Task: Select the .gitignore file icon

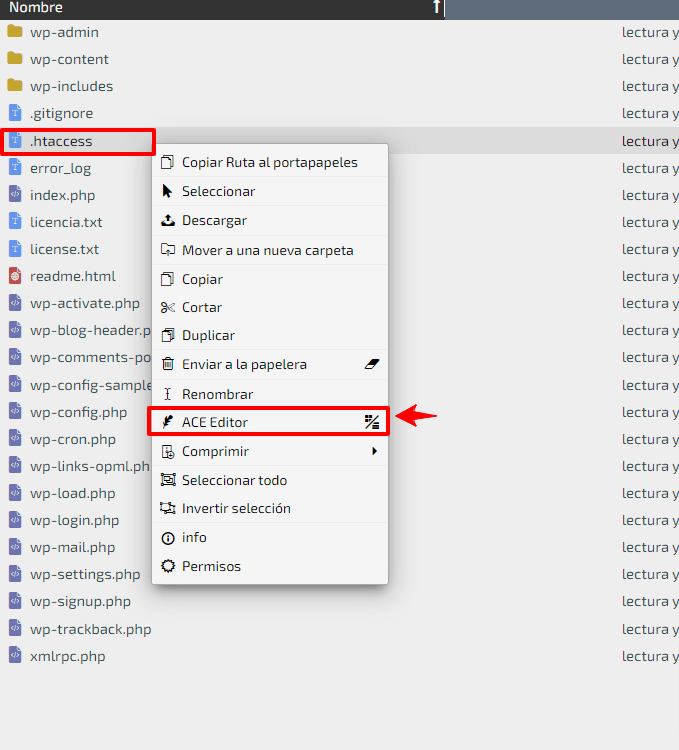Action: point(15,113)
